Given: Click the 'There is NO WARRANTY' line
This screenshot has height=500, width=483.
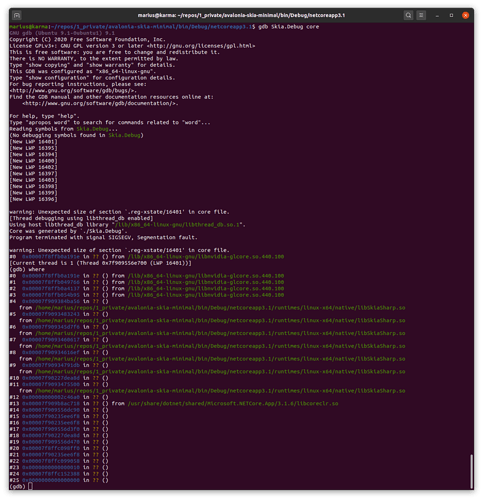Looking at the screenshot, I should 94,59.
